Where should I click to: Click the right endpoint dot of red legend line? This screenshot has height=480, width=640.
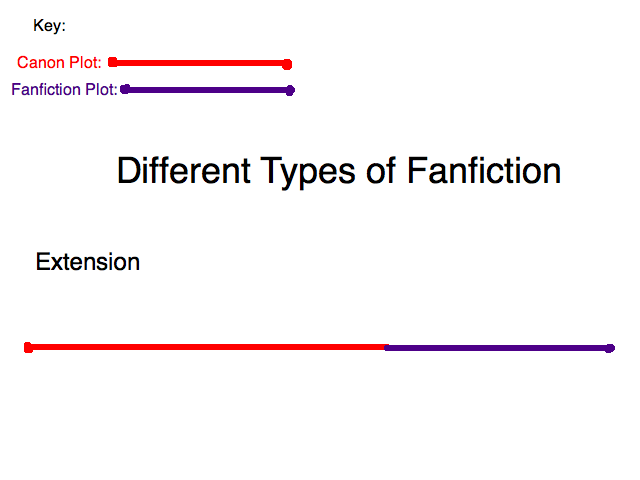pyautogui.click(x=287, y=64)
